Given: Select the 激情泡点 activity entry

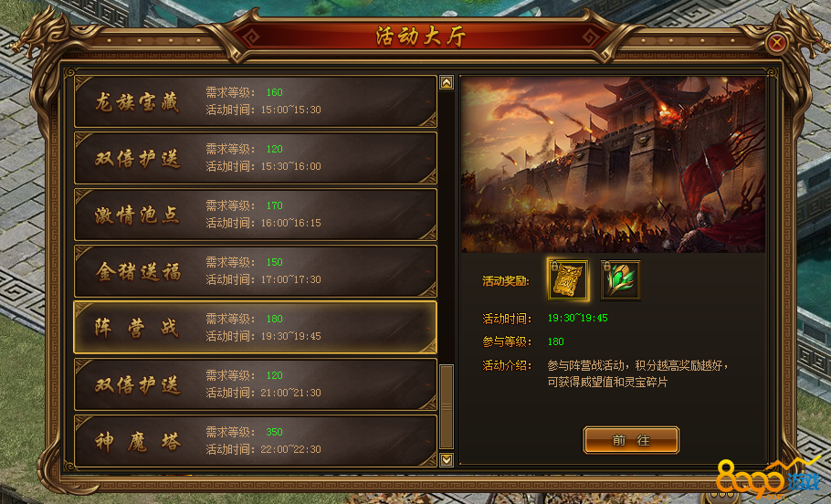Looking at the screenshot, I should pyautogui.click(x=256, y=215).
